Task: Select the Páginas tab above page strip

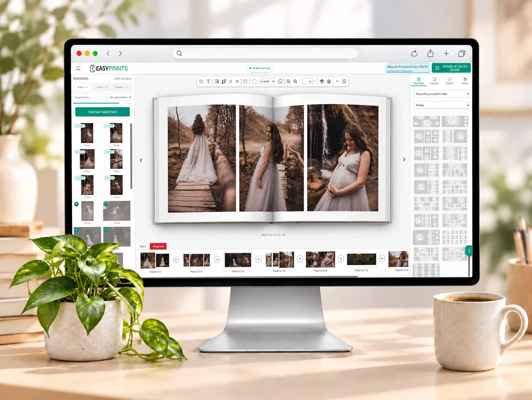Action: click(x=158, y=246)
